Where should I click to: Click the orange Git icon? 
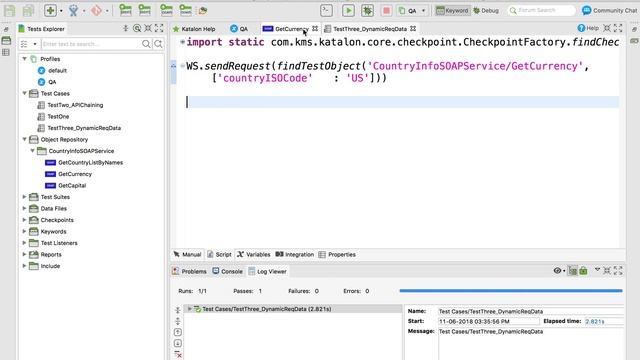[96, 11]
